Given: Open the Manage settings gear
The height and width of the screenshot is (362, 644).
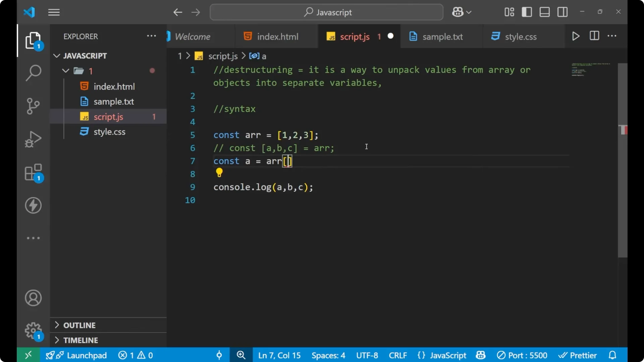Looking at the screenshot, I should click(33, 330).
